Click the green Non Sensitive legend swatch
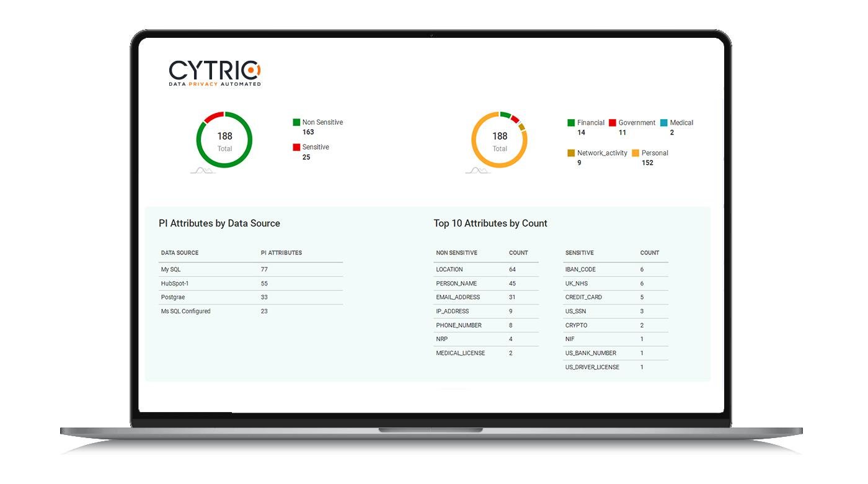This screenshot has width=868, height=484. point(296,123)
